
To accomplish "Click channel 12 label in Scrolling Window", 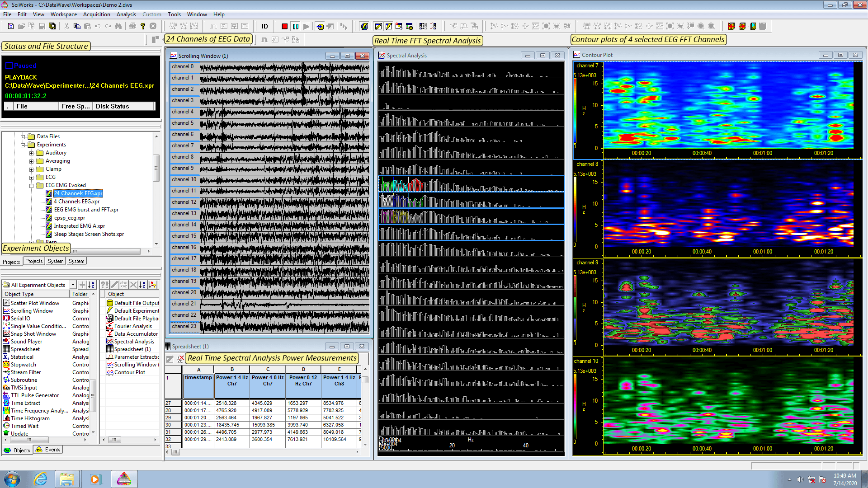I will pos(184,202).
